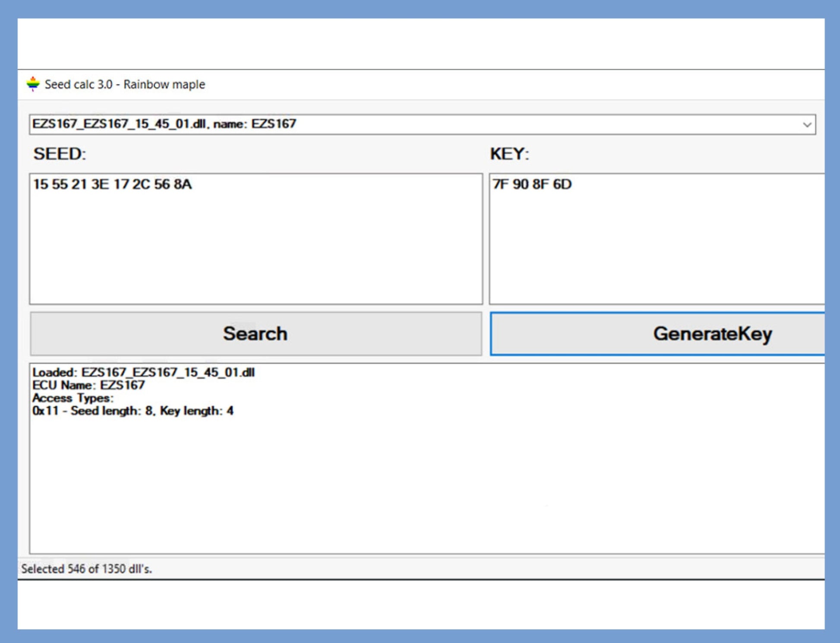Click the 0x11 Seed length log line
This screenshot has height=643, width=840.
(133, 411)
